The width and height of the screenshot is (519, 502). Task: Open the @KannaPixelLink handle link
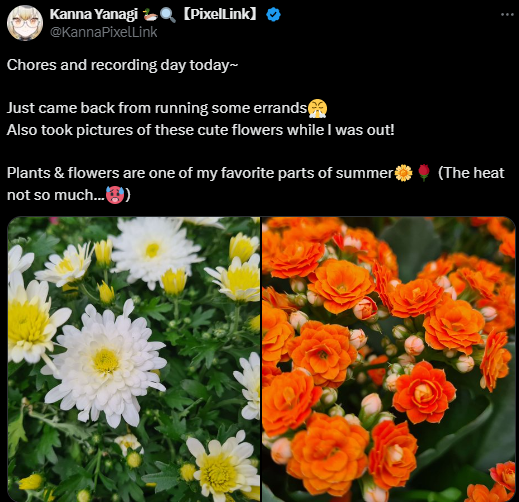103,32
